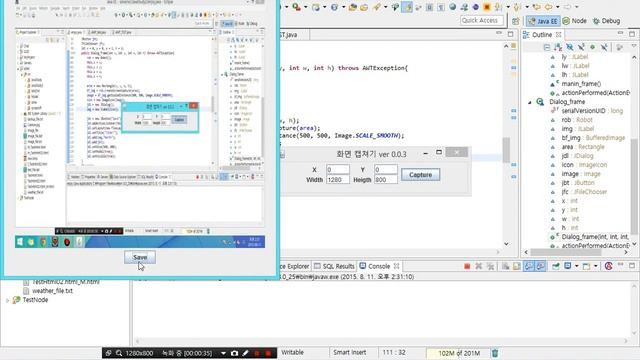Click the Smart Insert status entry
Image resolution: width=640 pixels, height=360 pixels.
350,352
